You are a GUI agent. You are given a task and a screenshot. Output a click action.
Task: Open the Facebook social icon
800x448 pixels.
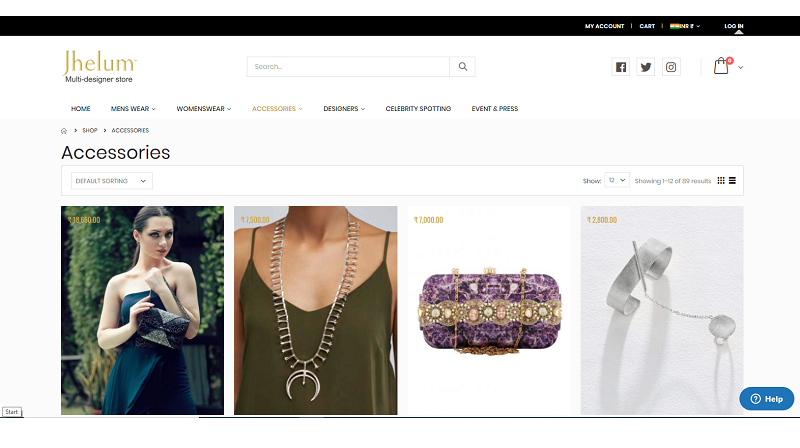coord(621,67)
